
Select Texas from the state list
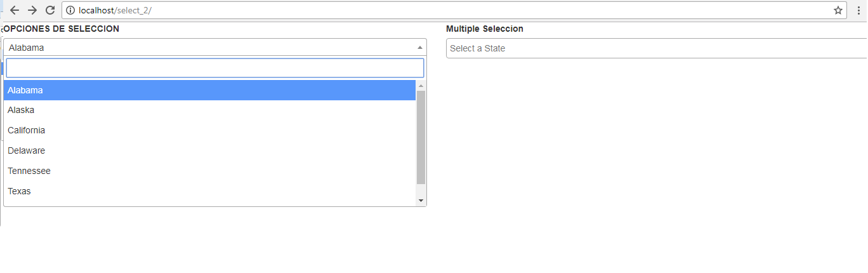[209, 192]
